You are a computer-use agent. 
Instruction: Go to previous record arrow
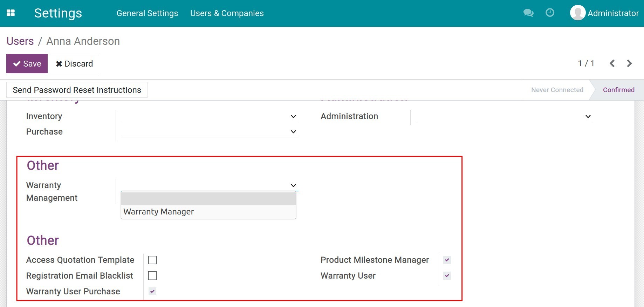612,63
